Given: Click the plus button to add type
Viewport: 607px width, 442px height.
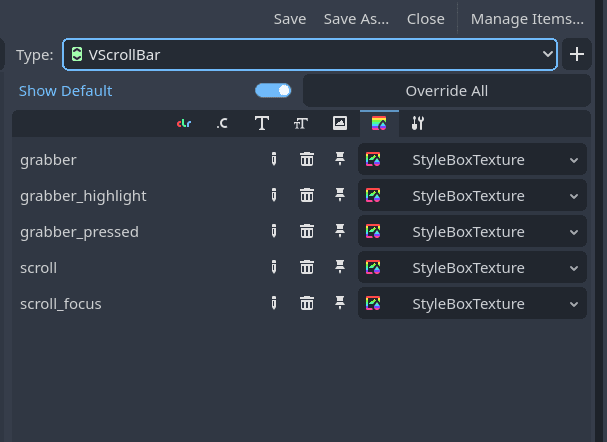Looking at the screenshot, I should (577, 54).
